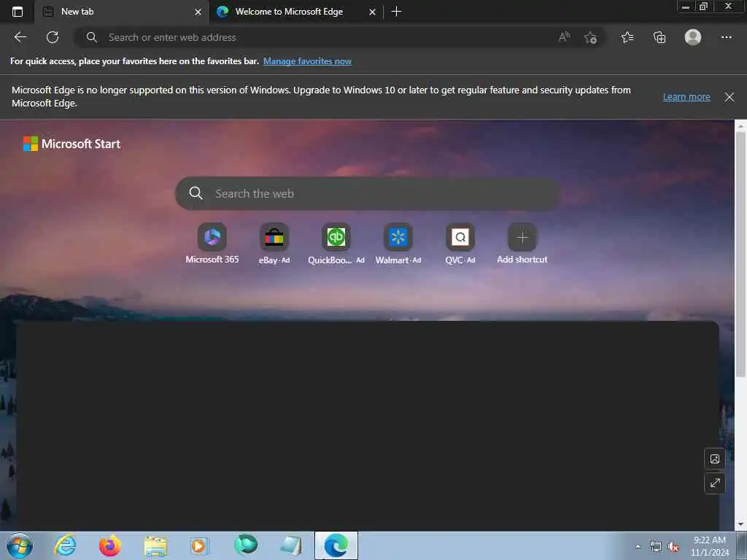Open the QuickBooks ad shortcut tile

336,244
